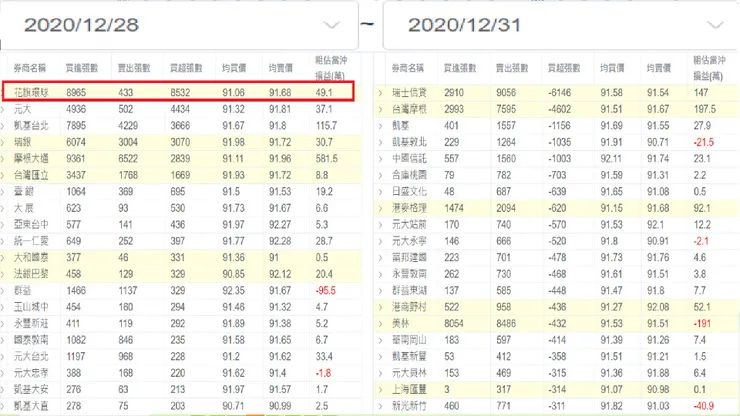Select broker 元大站前 in right table

(x=409, y=225)
